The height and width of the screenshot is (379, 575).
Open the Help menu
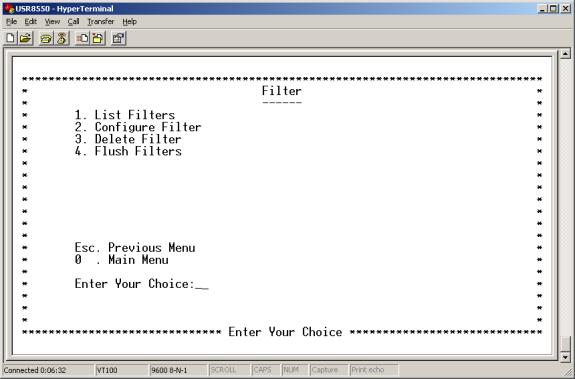[129, 22]
